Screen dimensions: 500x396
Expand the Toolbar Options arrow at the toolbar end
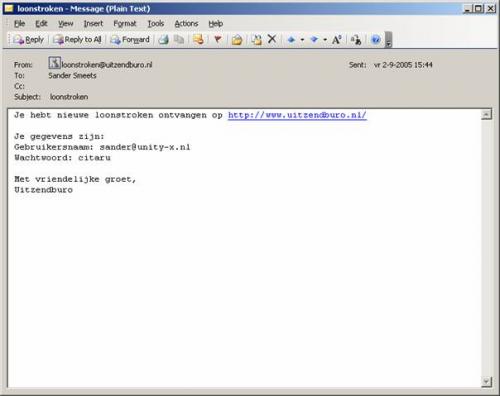point(388,40)
